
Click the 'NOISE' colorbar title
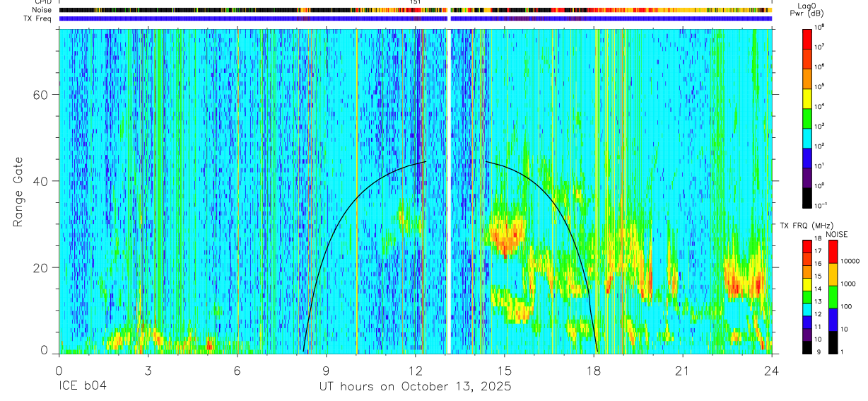pyautogui.click(x=836, y=233)
